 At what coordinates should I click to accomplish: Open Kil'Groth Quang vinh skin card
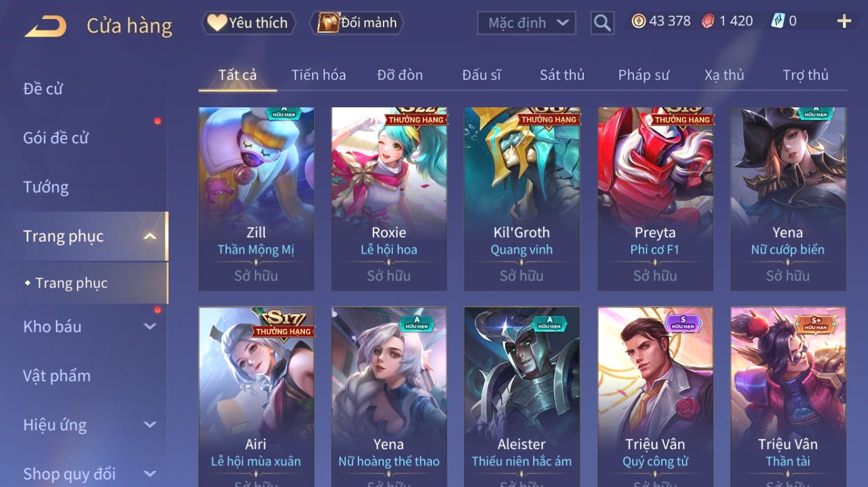point(521,199)
